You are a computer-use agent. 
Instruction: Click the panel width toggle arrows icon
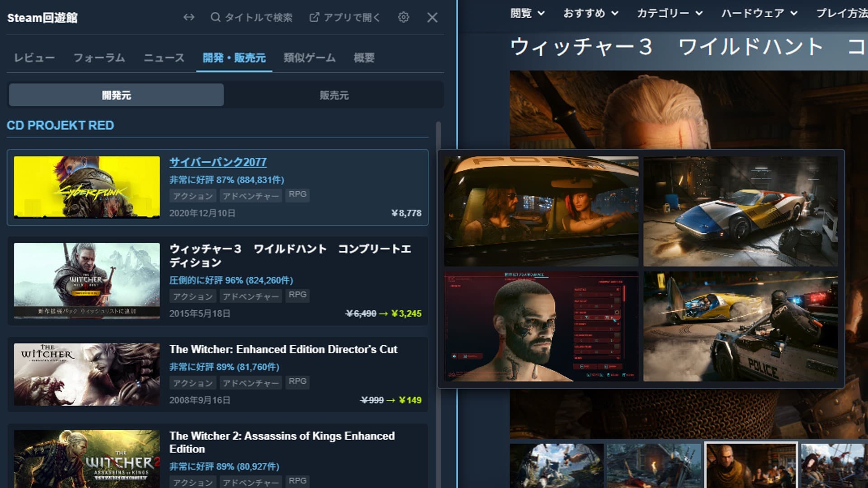[189, 17]
